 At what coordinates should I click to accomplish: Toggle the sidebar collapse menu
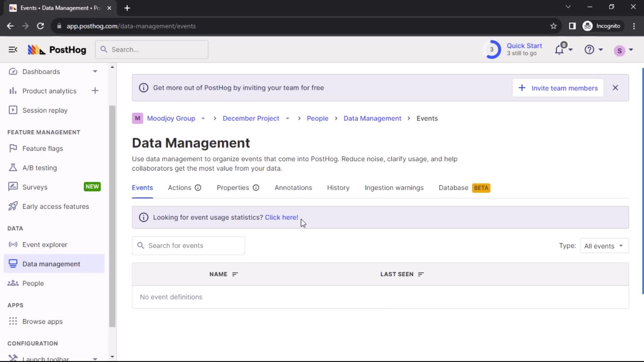click(x=12, y=50)
